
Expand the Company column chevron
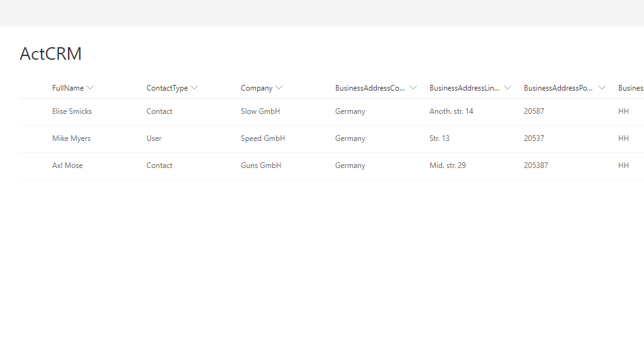point(279,88)
